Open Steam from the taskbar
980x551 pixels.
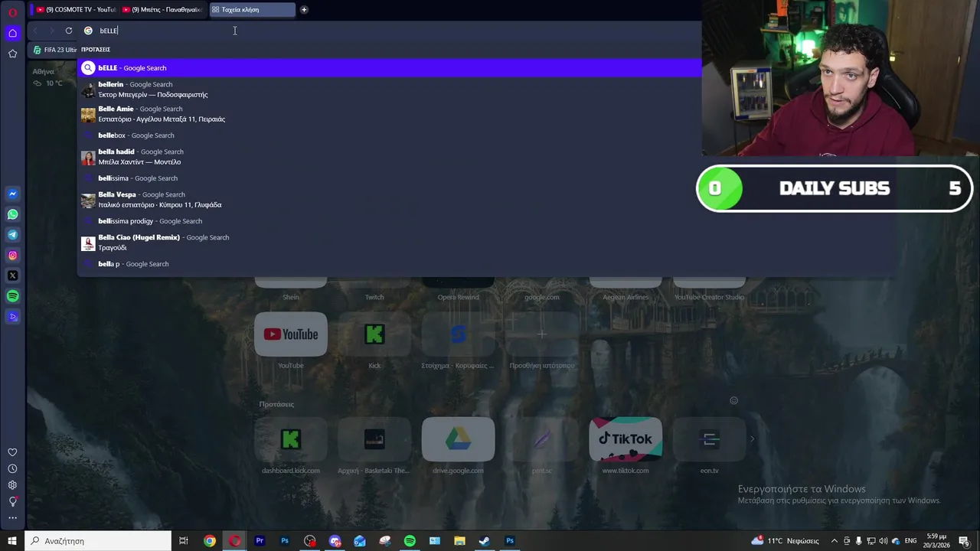point(485,541)
